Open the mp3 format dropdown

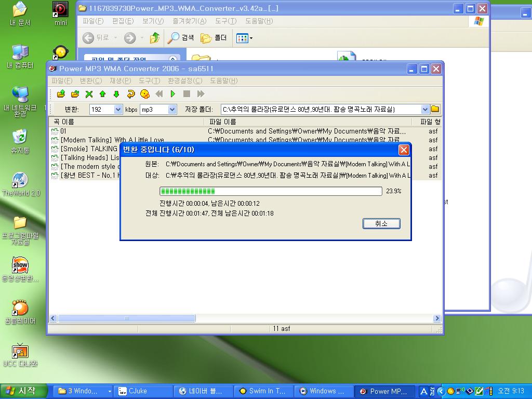coord(172,110)
